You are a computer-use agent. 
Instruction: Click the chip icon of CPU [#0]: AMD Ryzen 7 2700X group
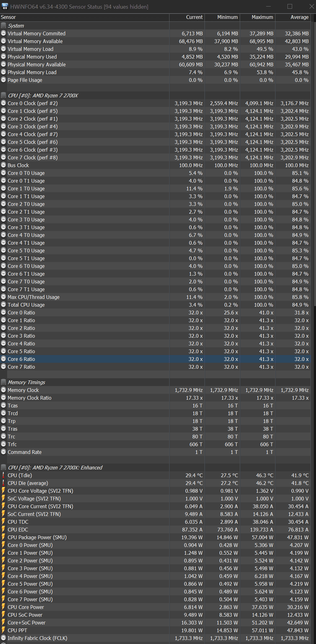3,95
